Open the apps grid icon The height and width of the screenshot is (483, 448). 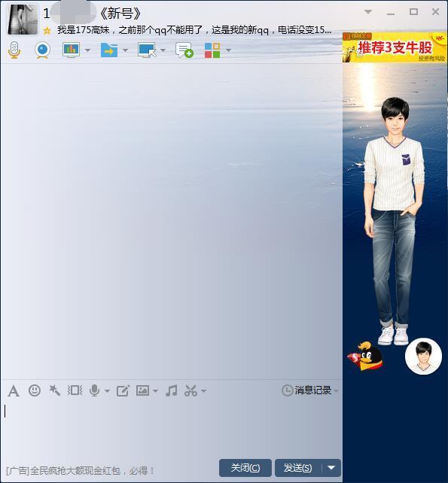click(x=212, y=50)
